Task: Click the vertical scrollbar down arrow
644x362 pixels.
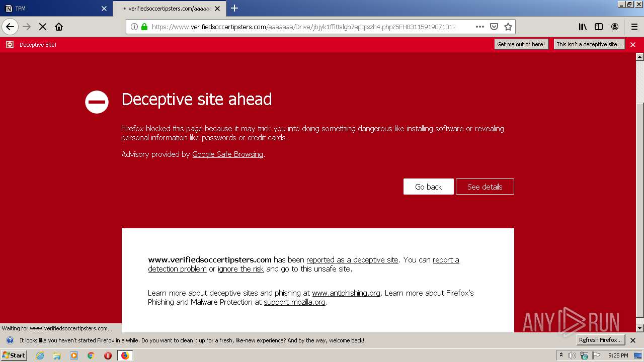Action: tap(639, 328)
